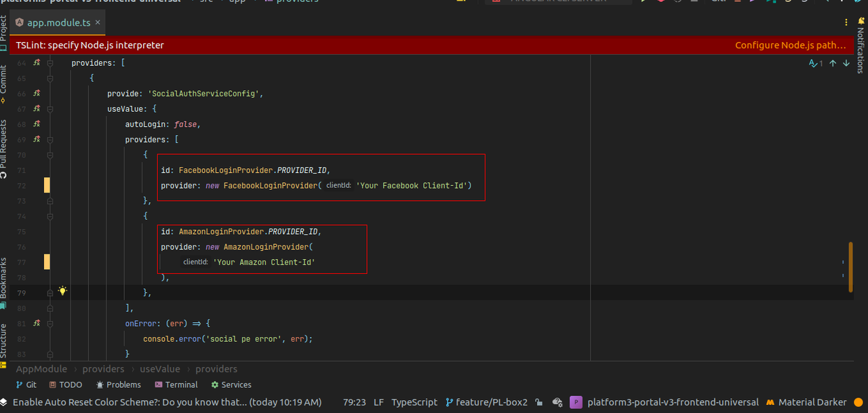
Task: Click the status bar icon after feature/PL-box2
Action: [539, 402]
